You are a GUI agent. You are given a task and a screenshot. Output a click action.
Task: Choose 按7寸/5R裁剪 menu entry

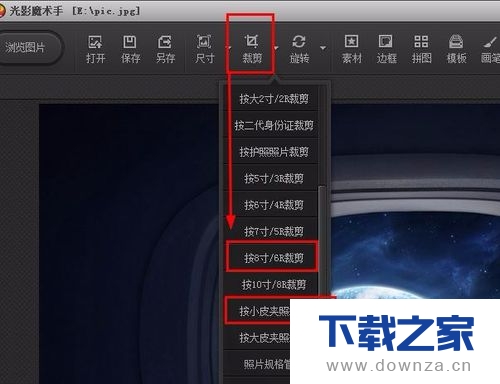tap(271, 231)
